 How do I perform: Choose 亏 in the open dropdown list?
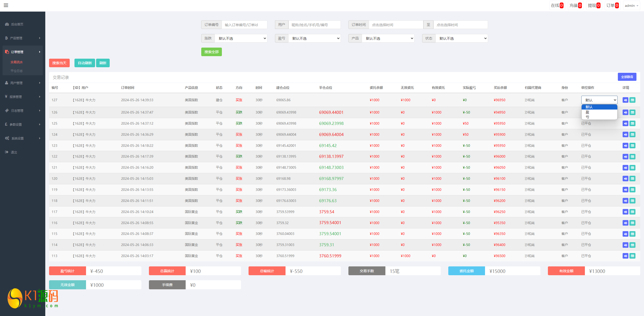pos(599,117)
